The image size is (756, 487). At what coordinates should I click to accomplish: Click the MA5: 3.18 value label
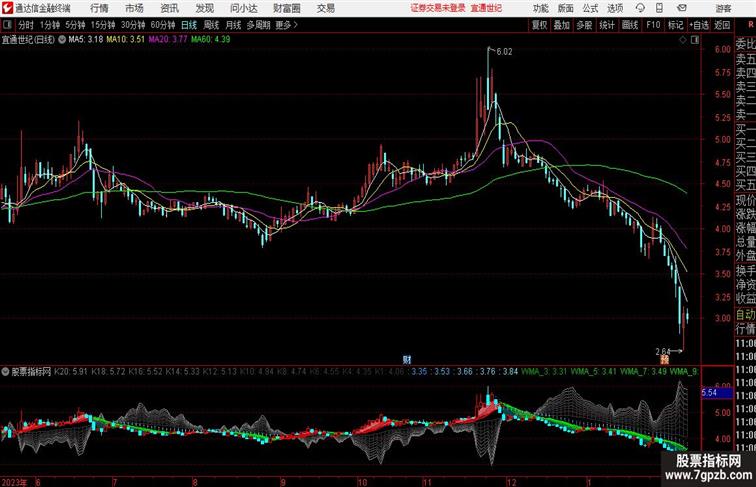pos(85,40)
